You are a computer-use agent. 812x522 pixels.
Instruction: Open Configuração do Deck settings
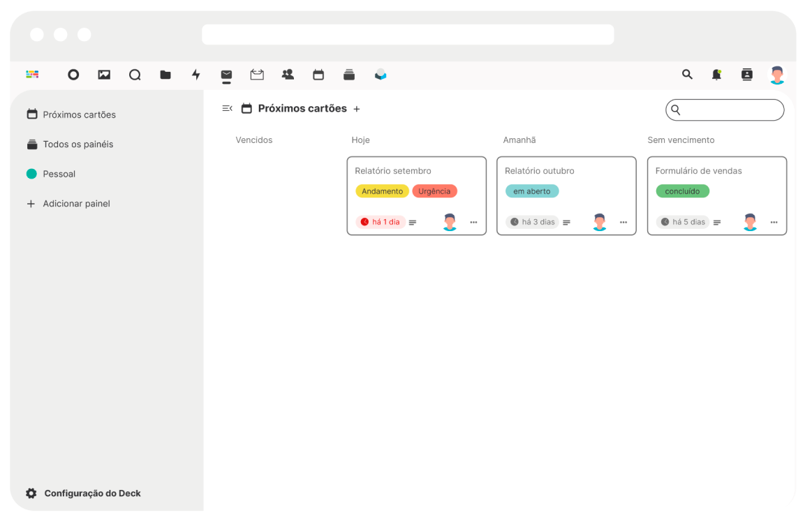click(x=92, y=493)
